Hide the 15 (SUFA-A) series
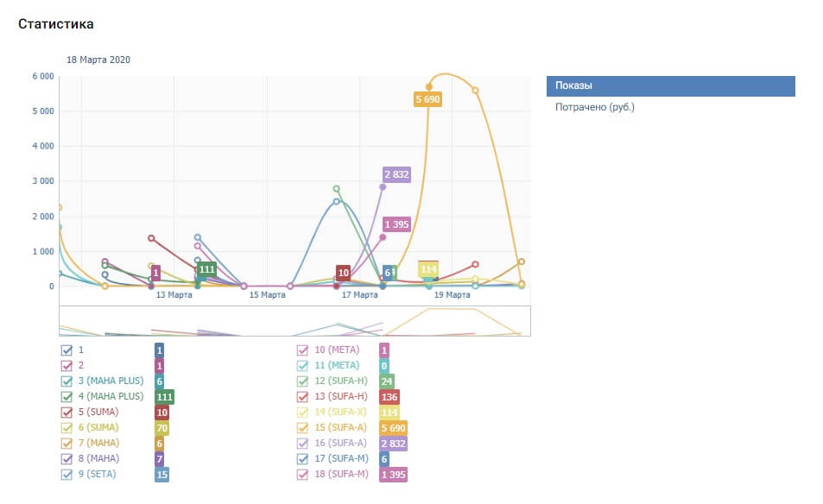 coord(302,428)
